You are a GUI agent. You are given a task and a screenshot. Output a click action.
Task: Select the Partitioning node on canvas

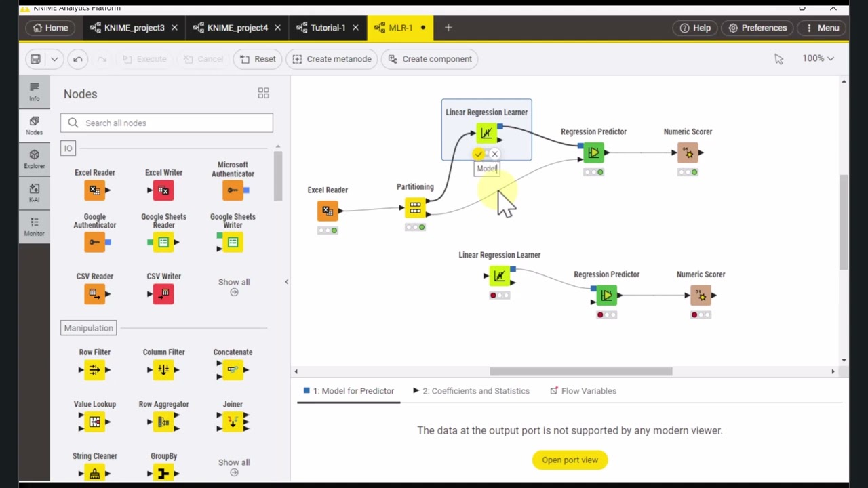415,208
